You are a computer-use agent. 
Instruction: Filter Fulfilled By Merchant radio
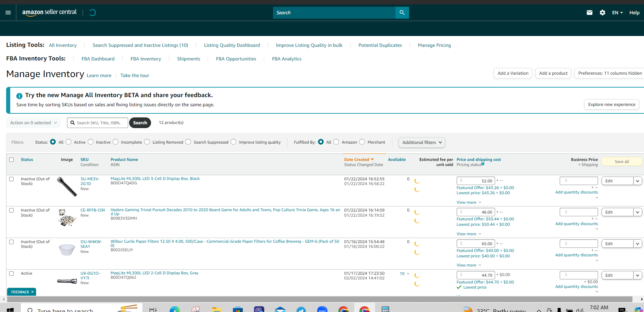[362, 142]
